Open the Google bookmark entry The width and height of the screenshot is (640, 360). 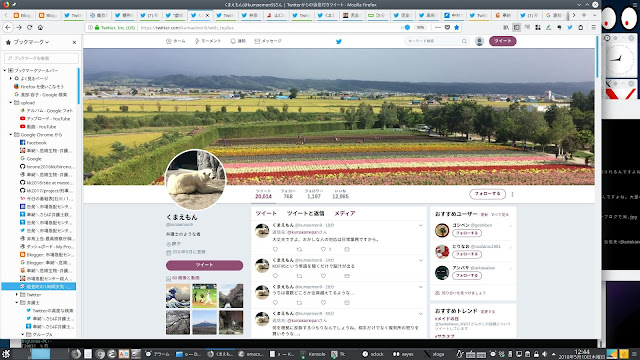(31, 158)
